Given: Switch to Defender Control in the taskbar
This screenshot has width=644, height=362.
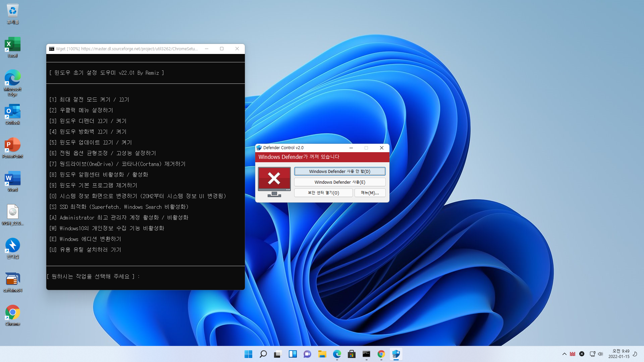Looking at the screenshot, I should tap(396, 354).
